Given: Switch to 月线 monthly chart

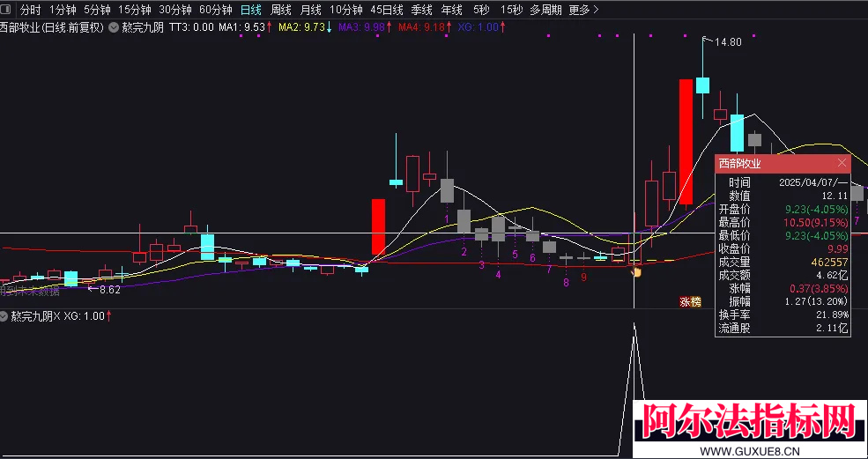Looking at the screenshot, I should coord(310,10).
